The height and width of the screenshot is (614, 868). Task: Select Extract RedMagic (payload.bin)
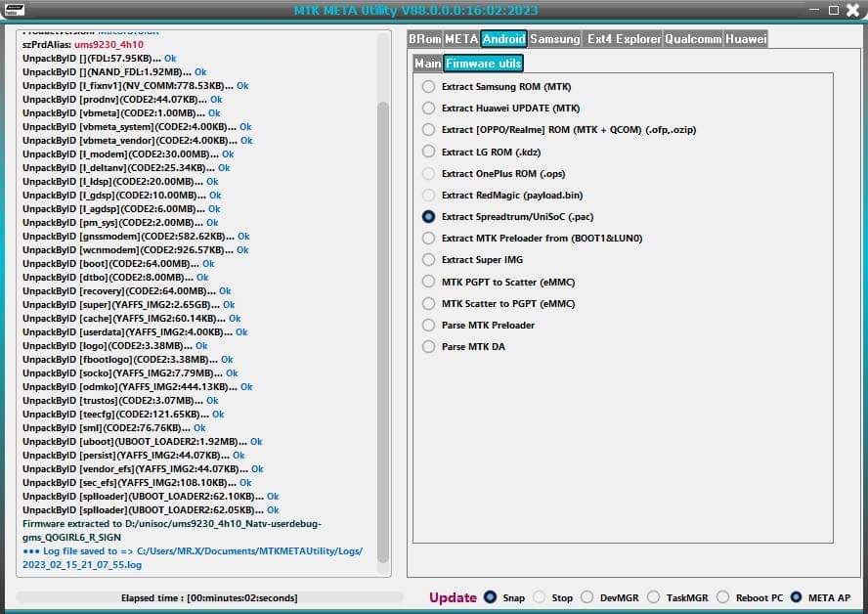point(428,195)
